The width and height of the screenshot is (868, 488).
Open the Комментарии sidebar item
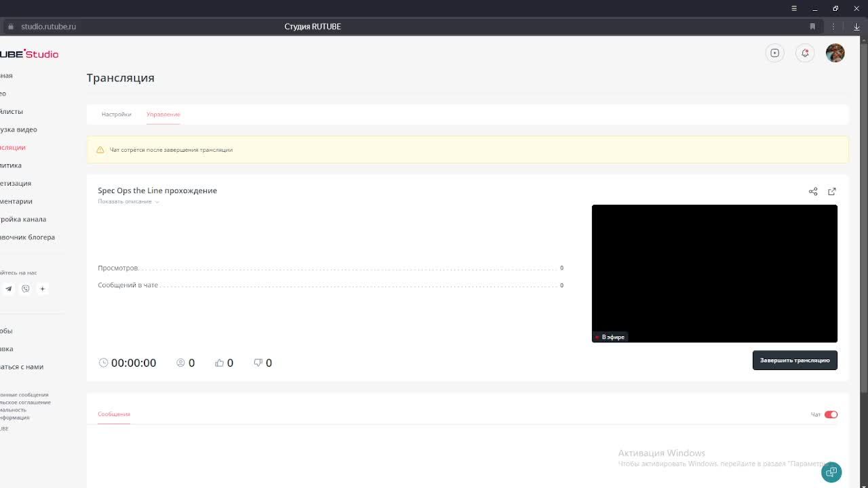coord(16,201)
